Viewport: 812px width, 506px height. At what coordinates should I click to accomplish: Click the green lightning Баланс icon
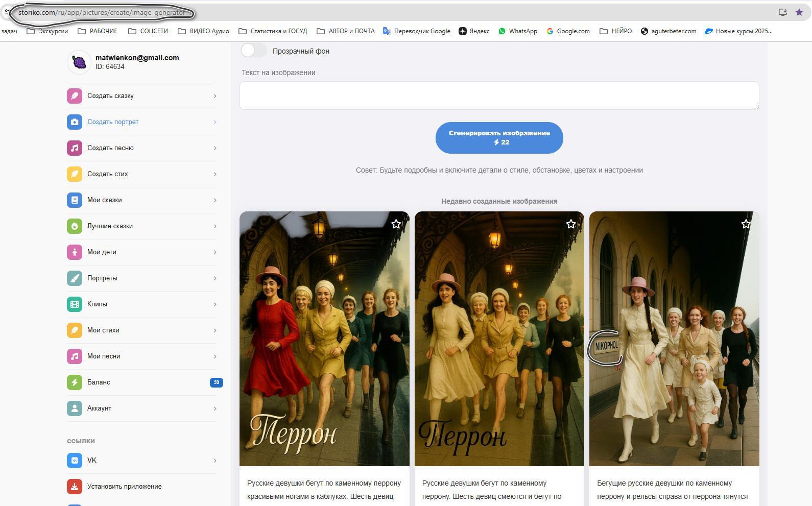[x=75, y=382]
